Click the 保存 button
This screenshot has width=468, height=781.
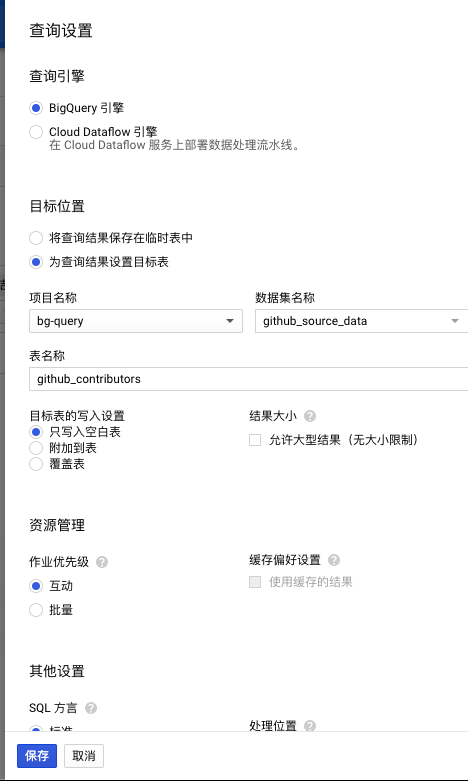click(37, 756)
